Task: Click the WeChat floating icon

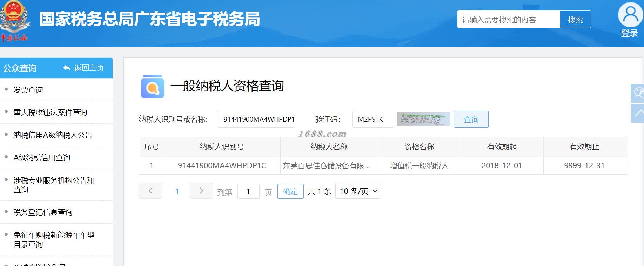Action: [638, 93]
